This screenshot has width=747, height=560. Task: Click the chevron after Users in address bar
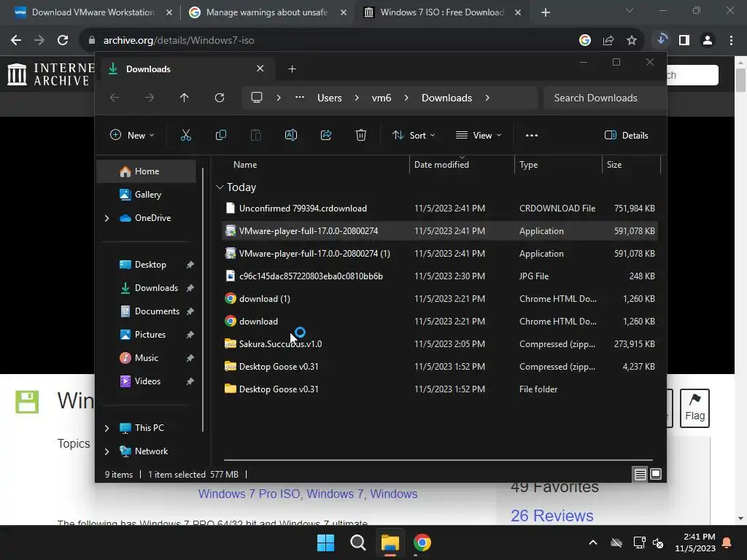point(356,98)
